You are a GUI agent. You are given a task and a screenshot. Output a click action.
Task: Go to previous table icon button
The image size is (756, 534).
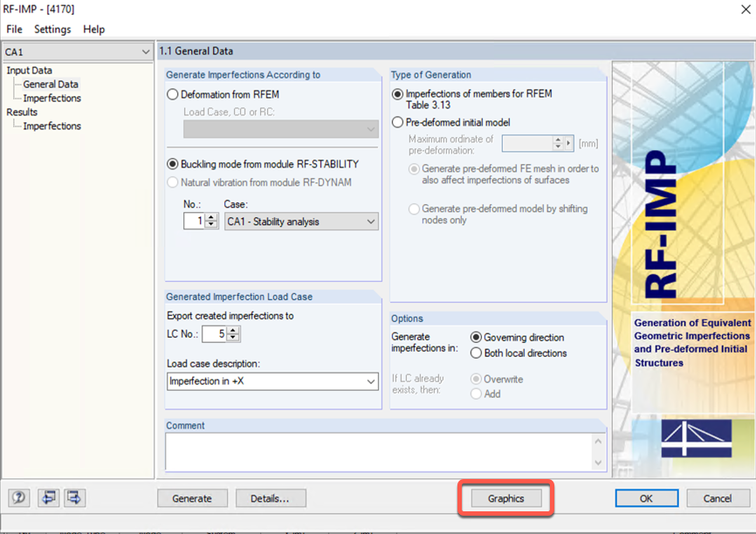(x=48, y=497)
